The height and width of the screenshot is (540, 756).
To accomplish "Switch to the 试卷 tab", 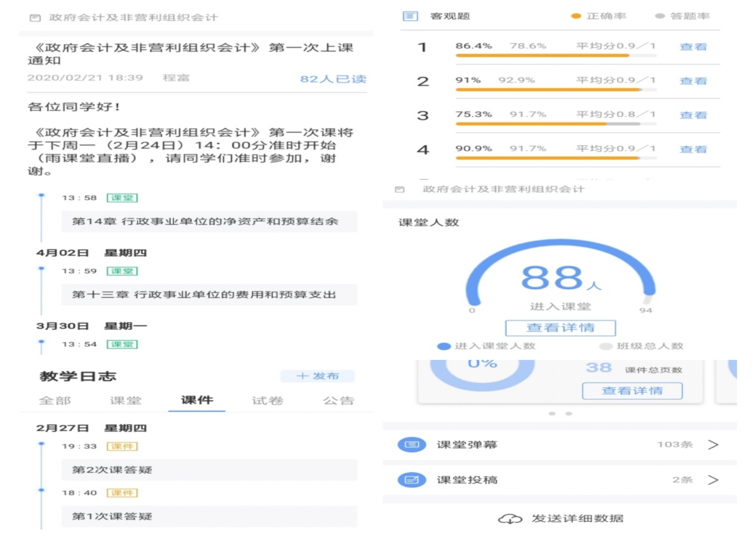I will [267, 401].
